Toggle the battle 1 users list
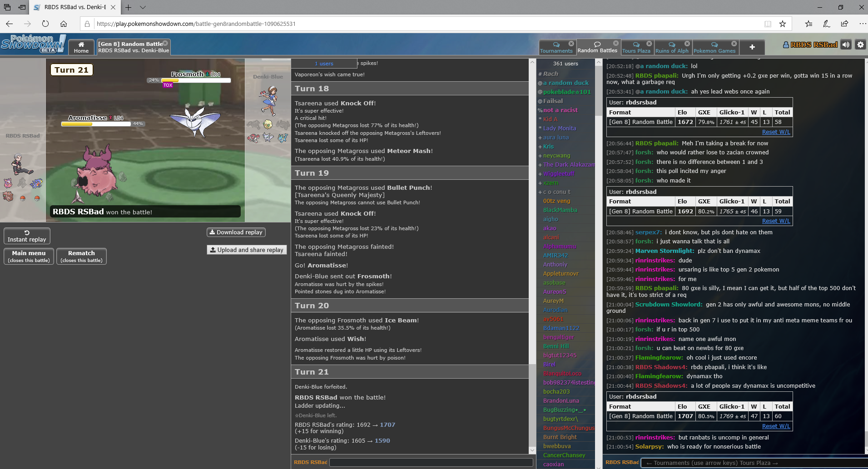This screenshot has height=469, width=868. tap(324, 64)
